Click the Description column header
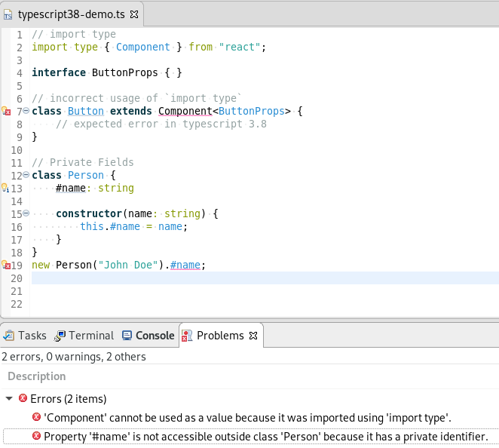 click(x=37, y=376)
